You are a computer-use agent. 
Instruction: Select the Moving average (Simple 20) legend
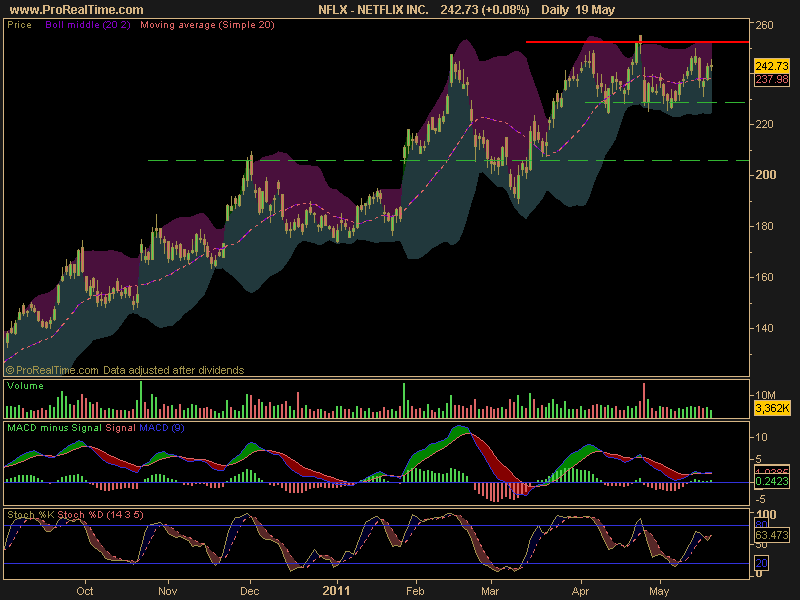pos(207,25)
